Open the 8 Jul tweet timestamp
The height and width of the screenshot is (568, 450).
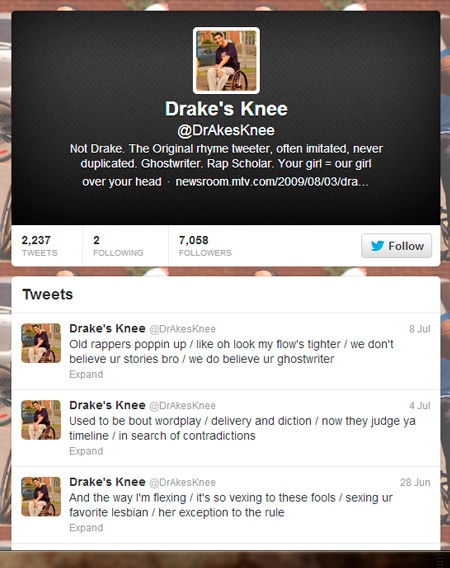(x=420, y=329)
